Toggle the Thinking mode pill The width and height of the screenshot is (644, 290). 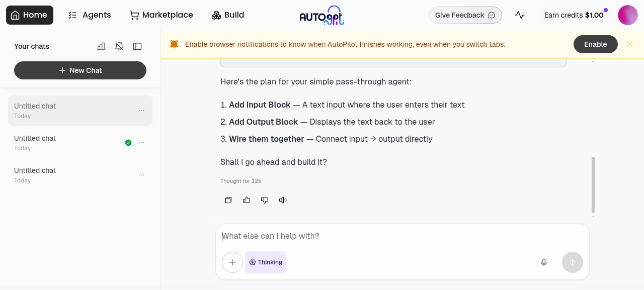pyautogui.click(x=265, y=262)
